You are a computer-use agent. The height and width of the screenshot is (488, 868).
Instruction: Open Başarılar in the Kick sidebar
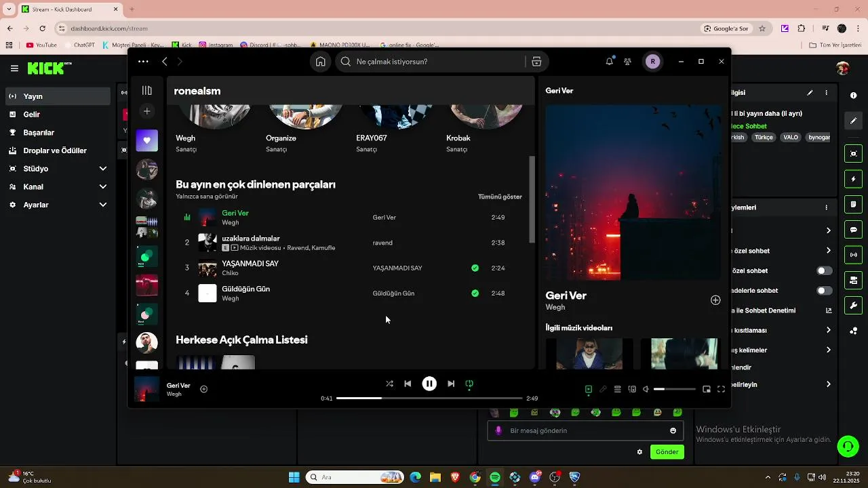coord(57,133)
